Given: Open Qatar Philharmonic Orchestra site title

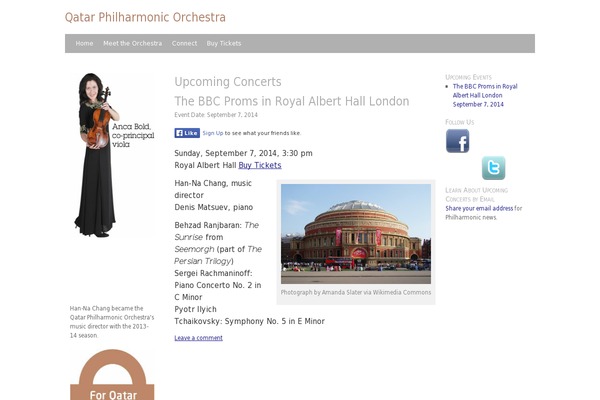Looking at the screenshot, I should coord(145,17).
